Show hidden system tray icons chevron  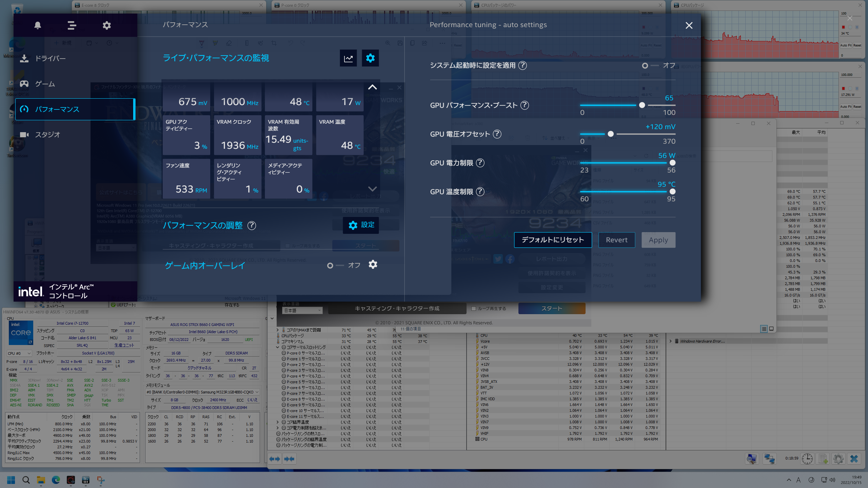(x=789, y=480)
